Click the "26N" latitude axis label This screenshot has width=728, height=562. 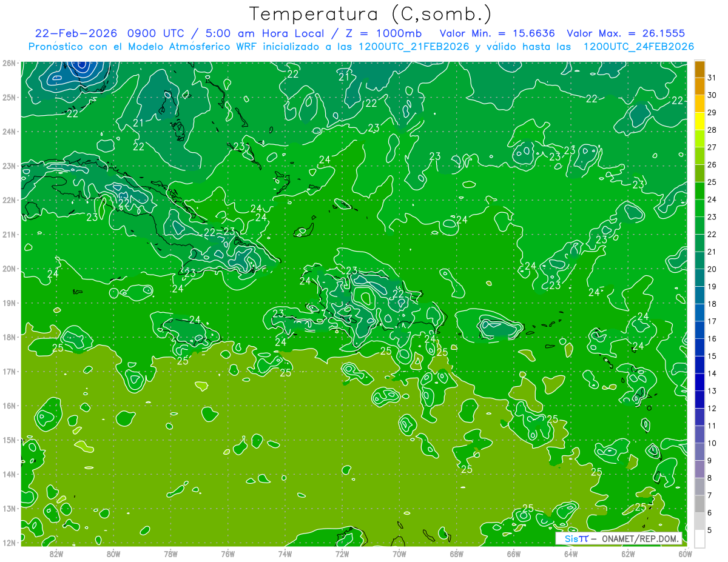(8, 63)
